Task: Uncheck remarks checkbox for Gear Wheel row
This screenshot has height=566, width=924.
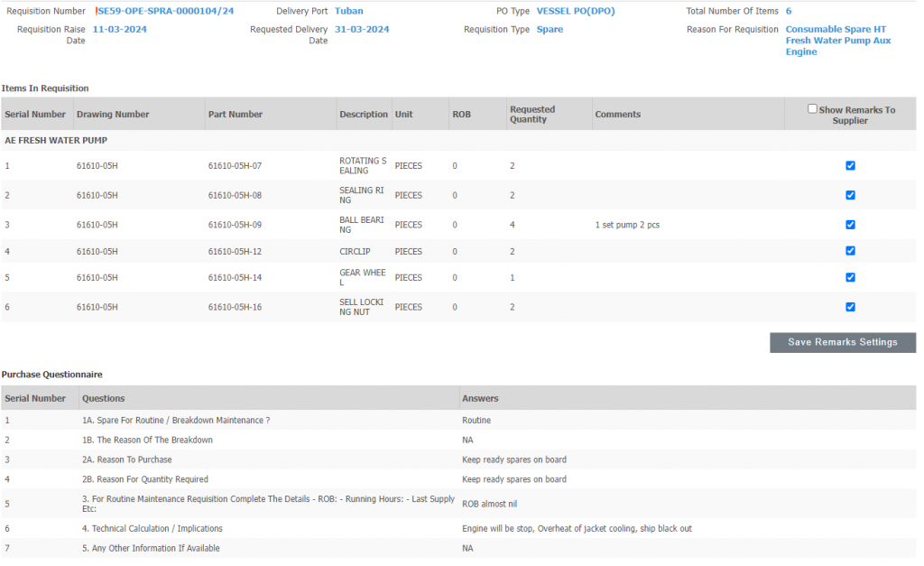Action: tap(850, 277)
